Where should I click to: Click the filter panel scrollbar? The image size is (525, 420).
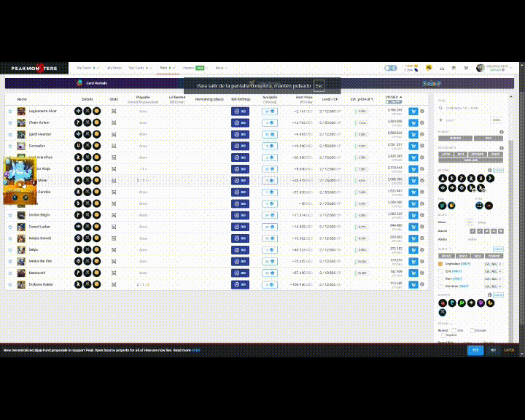(510, 241)
